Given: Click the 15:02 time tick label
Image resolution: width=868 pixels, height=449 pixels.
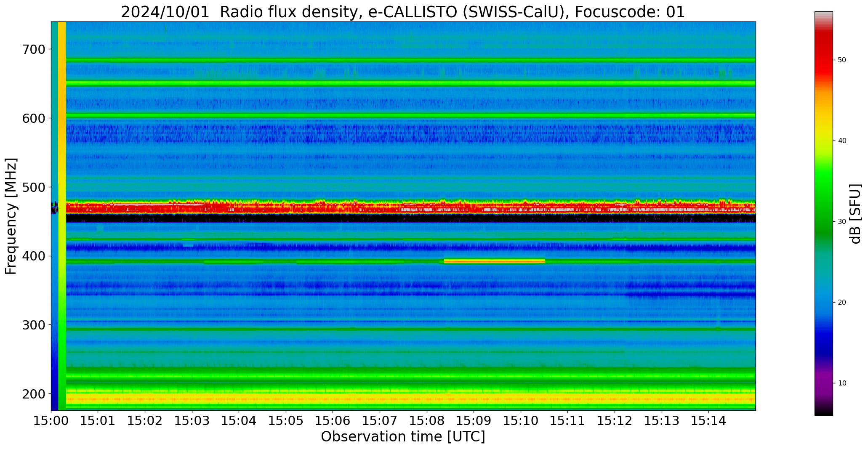Looking at the screenshot, I should 145,421.
